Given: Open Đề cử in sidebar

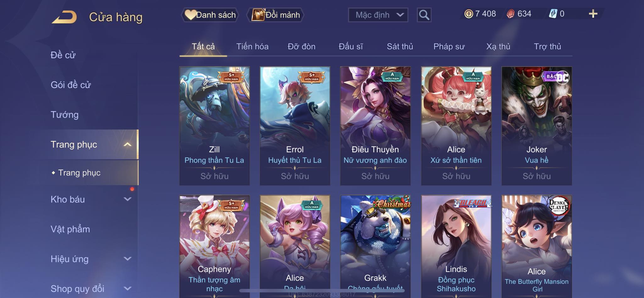Looking at the screenshot, I should tap(63, 55).
